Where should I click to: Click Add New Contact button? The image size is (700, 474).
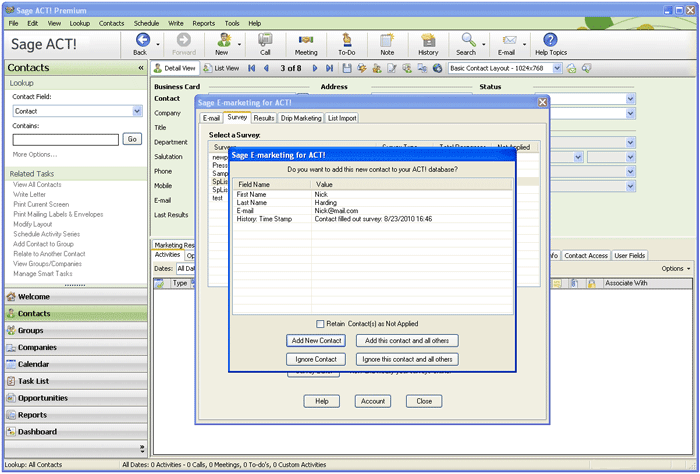(x=317, y=341)
